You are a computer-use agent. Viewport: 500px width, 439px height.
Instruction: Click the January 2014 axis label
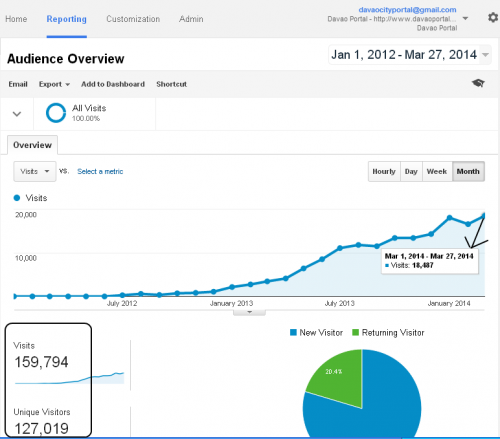[449, 303]
